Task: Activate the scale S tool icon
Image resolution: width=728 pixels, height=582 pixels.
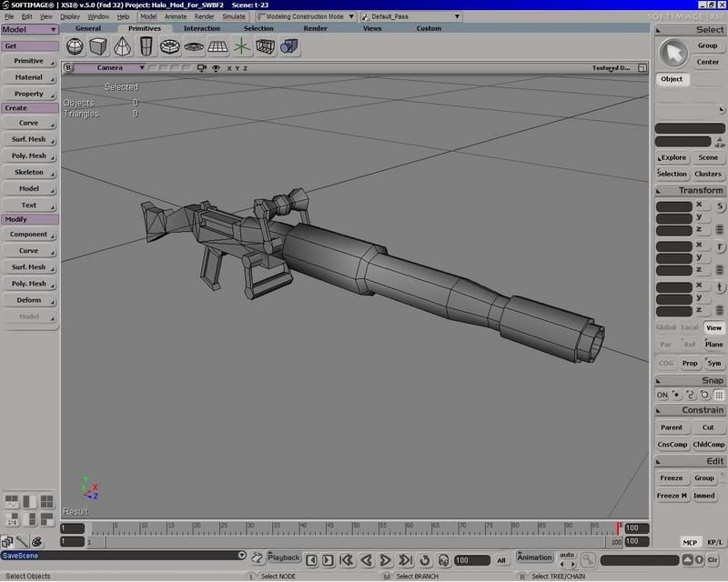Action: (x=720, y=206)
